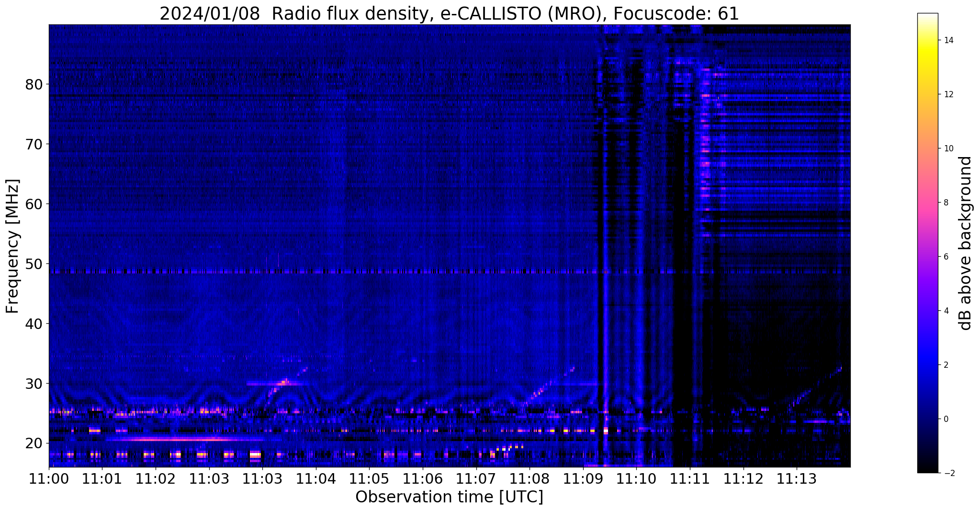Click the 11:12 time tick label

[743, 479]
